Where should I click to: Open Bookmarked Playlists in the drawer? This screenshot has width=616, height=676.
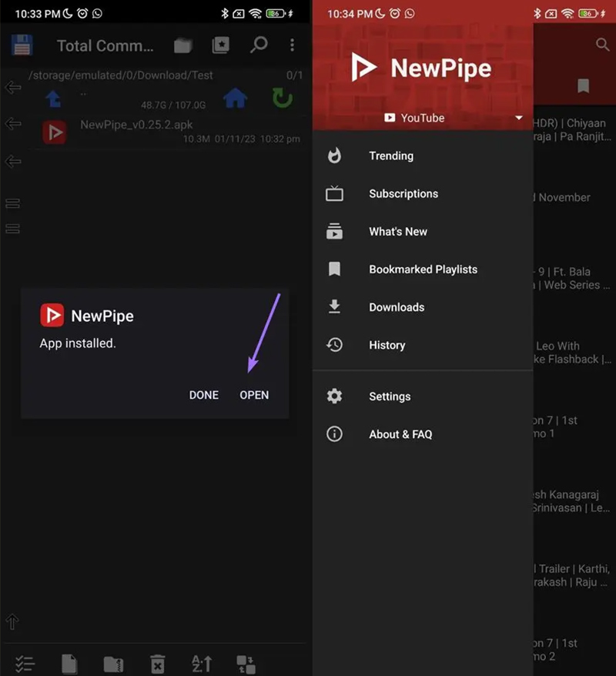click(x=423, y=269)
